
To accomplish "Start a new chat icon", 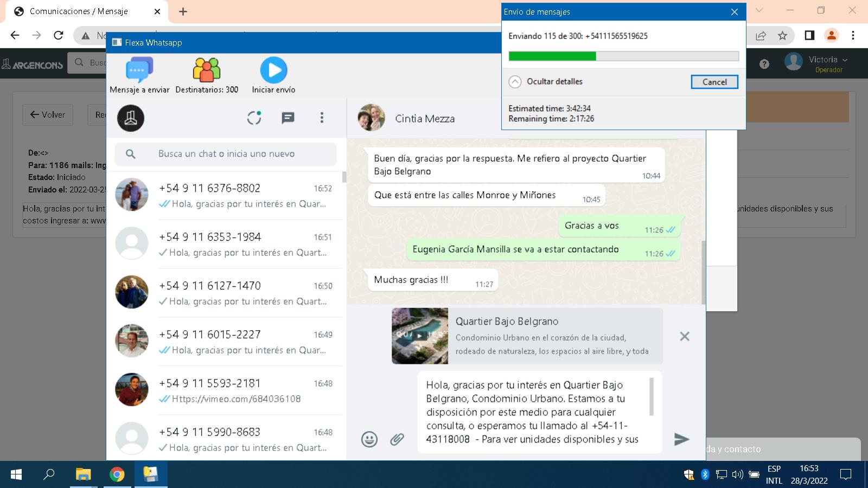I will click(288, 118).
